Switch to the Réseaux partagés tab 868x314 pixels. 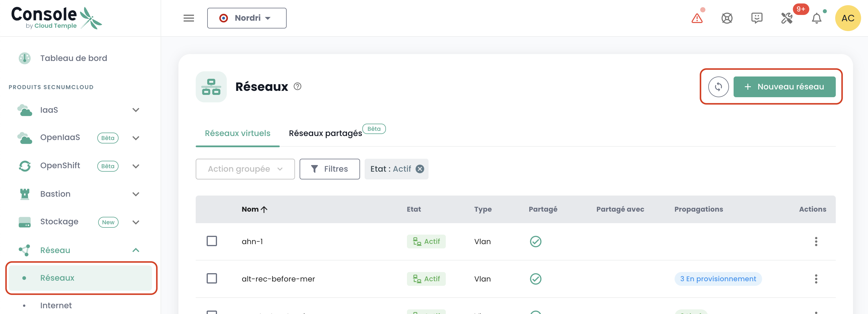point(325,133)
